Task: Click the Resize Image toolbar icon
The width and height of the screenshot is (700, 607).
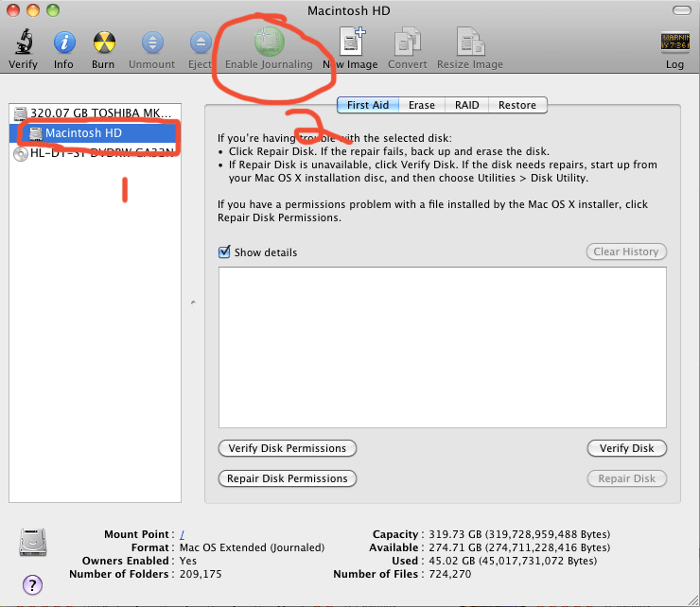Action: tap(470, 42)
